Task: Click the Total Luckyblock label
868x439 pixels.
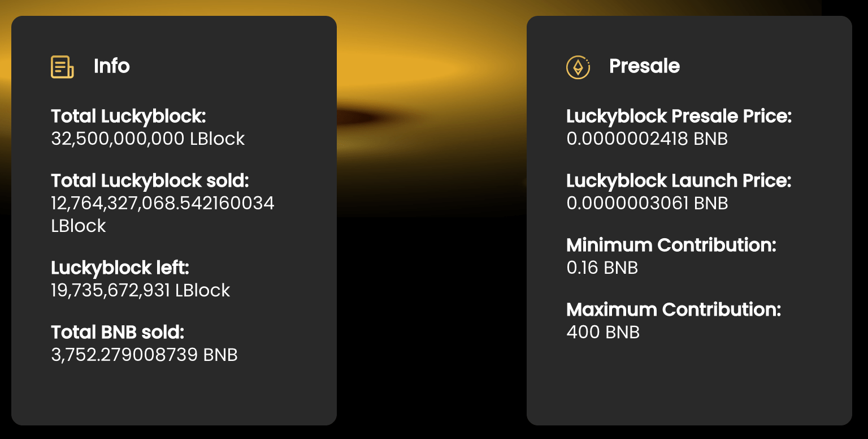Action: pyautogui.click(x=128, y=117)
